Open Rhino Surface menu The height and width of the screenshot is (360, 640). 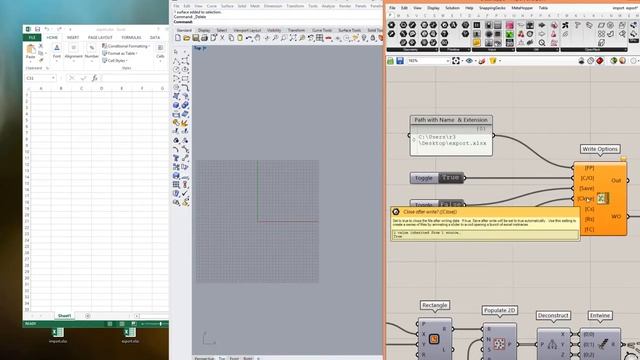[x=227, y=6]
